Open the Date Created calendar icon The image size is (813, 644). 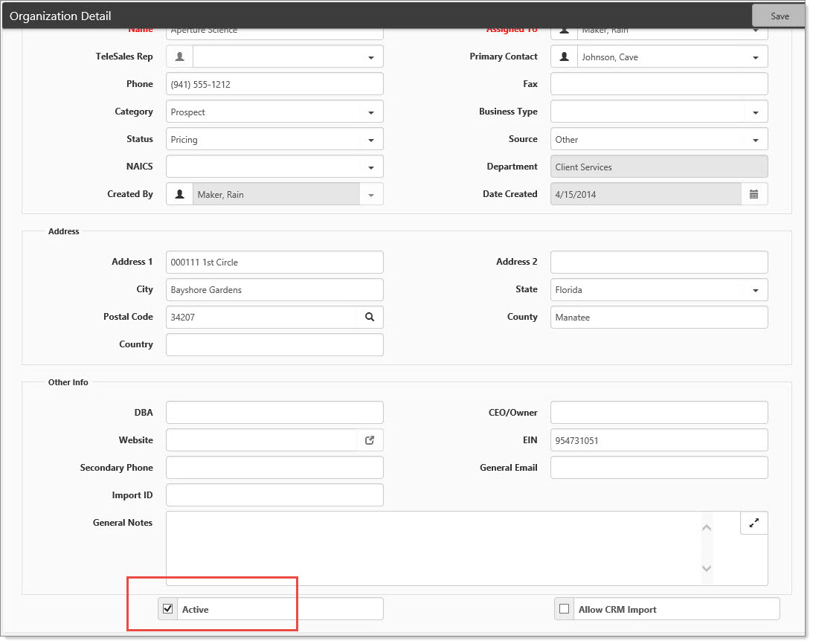coord(754,194)
